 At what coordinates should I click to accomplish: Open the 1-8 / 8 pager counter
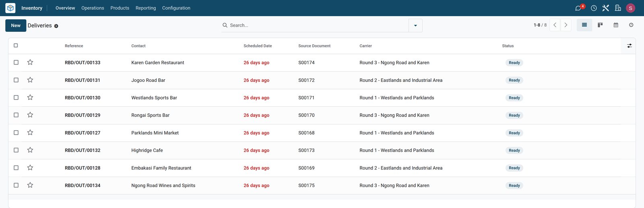click(x=540, y=25)
